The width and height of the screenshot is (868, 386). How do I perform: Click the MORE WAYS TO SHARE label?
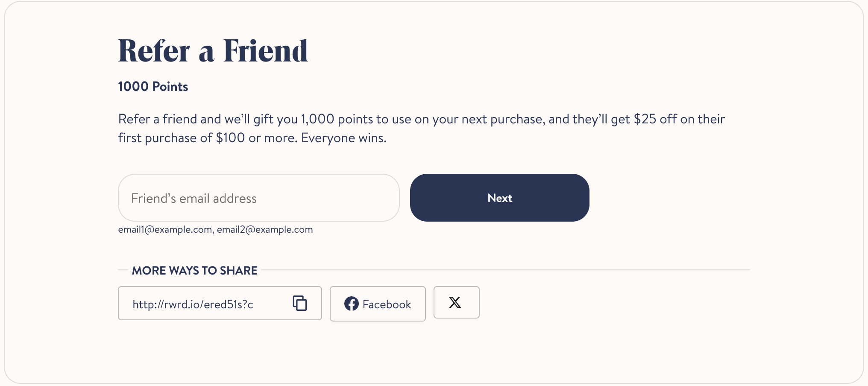click(195, 271)
